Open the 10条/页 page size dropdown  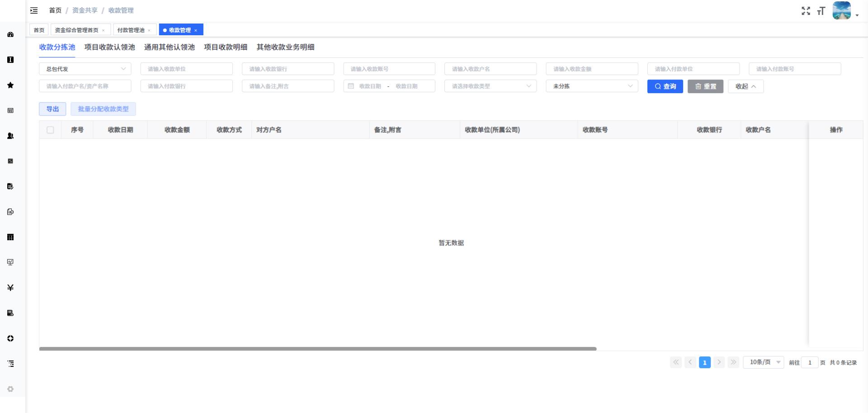point(764,362)
